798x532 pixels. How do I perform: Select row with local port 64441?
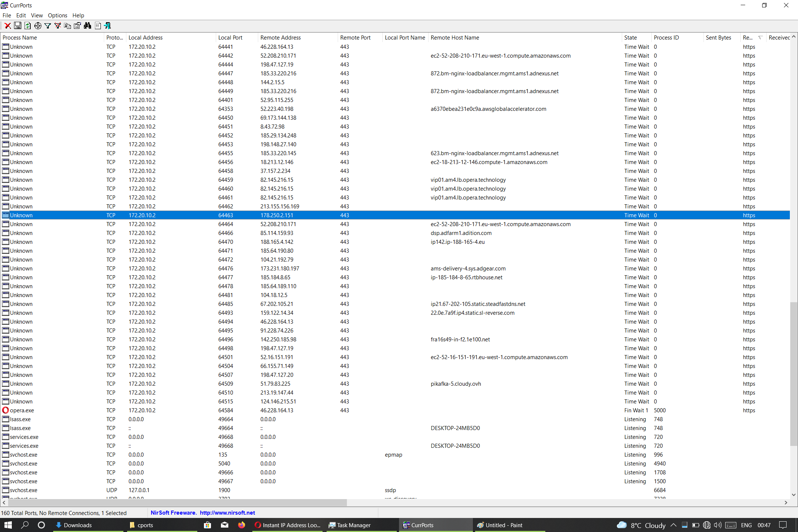395,47
